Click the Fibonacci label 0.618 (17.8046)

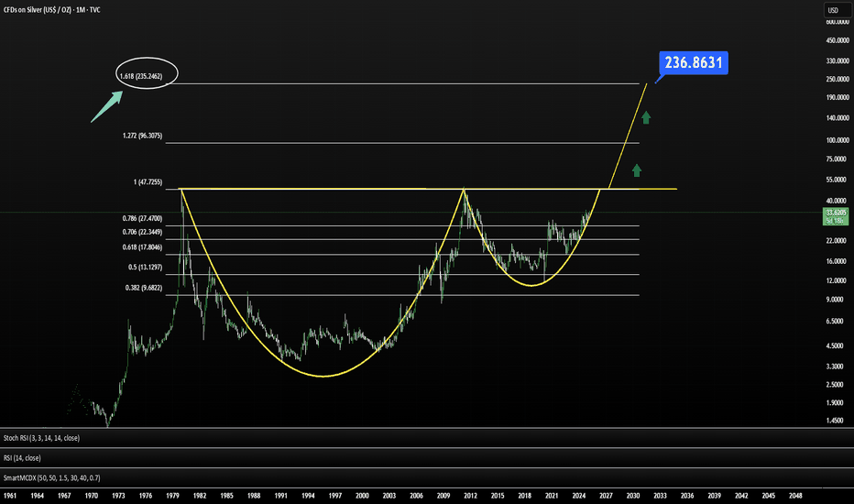pyautogui.click(x=142, y=247)
